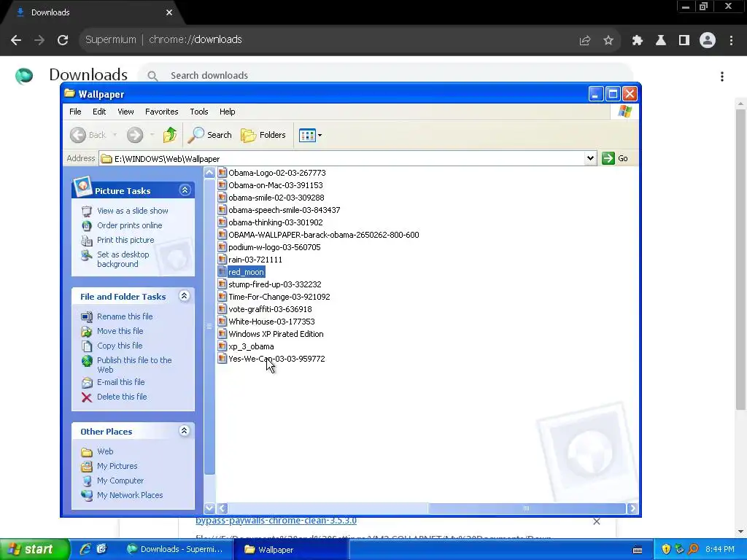Collapse the File and Folder Tasks panel
Viewport: 747px width, 560px height.
click(x=185, y=296)
